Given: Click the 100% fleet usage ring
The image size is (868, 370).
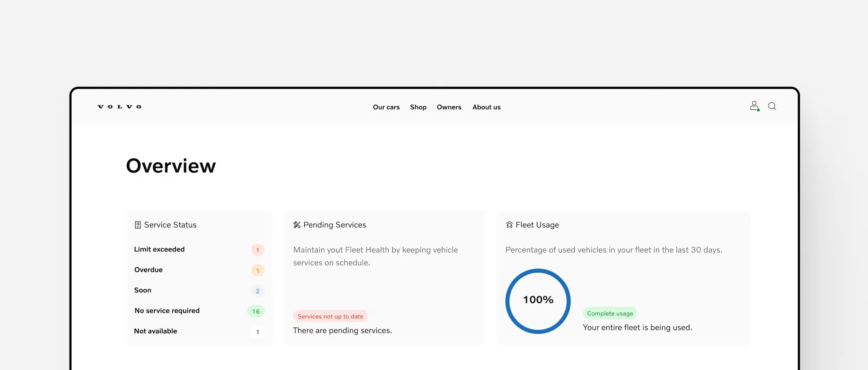Looking at the screenshot, I should (538, 301).
